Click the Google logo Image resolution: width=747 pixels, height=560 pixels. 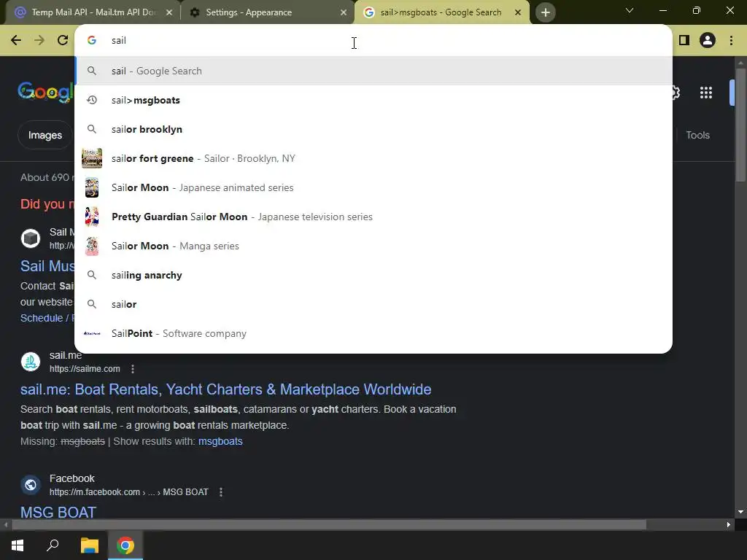coord(46,91)
